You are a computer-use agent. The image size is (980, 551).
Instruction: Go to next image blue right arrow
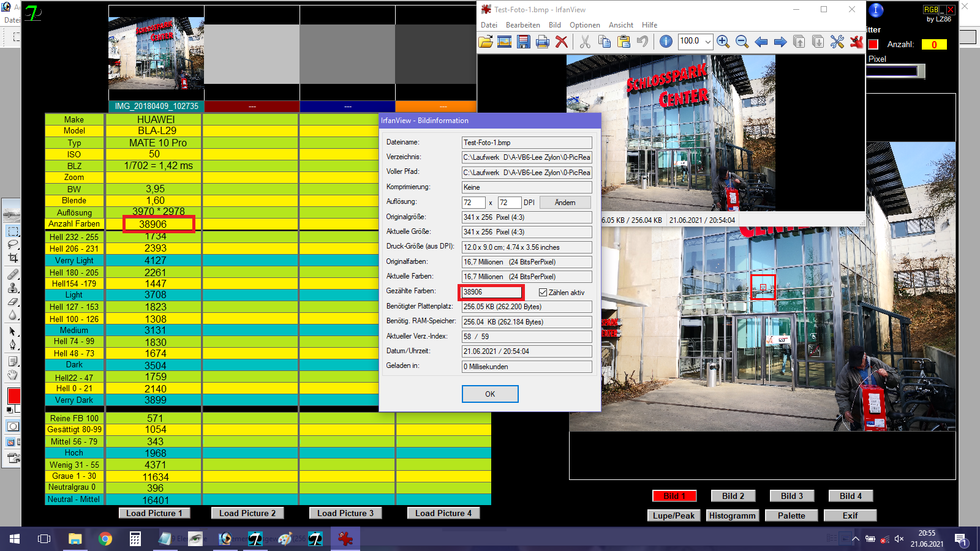coord(780,42)
